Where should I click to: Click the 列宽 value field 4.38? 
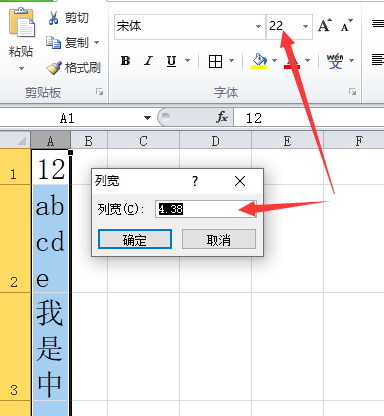tap(206, 209)
